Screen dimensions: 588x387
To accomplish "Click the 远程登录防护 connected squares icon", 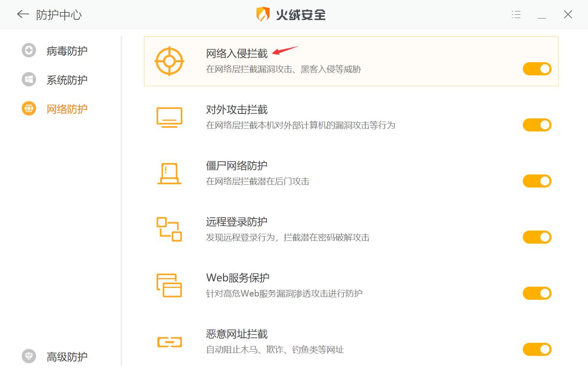I will pos(169,229).
